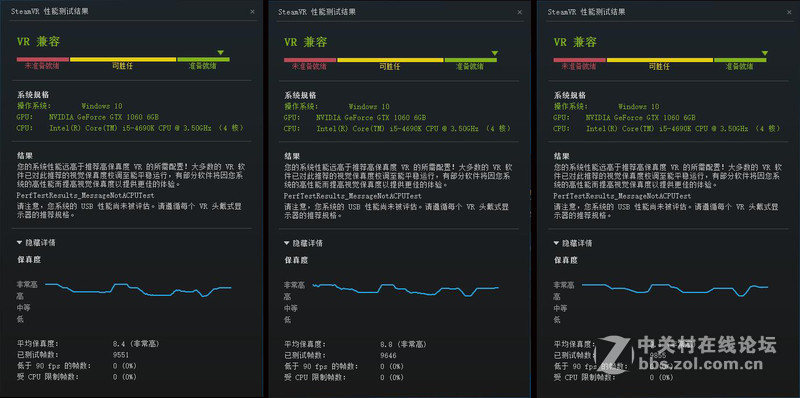Click 'NVIDIA GeForce GTX 1060 6GB' in left window
The height and width of the screenshot is (398, 800).
(x=104, y=117)
